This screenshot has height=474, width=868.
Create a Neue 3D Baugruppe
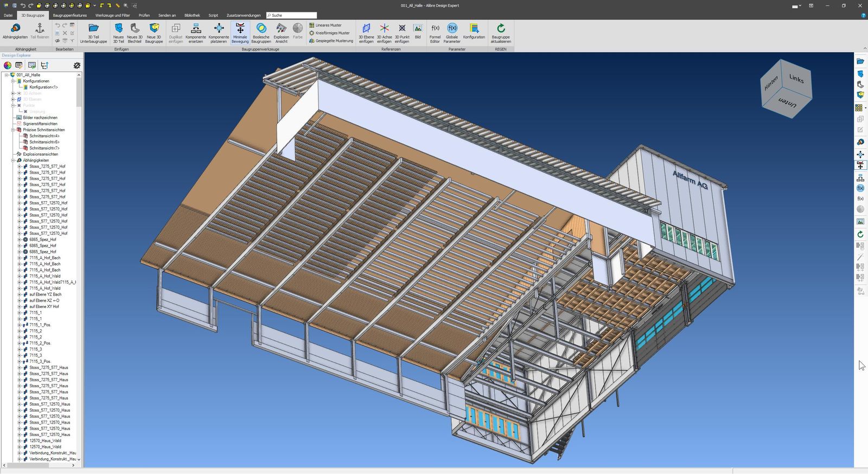(154, 33)
